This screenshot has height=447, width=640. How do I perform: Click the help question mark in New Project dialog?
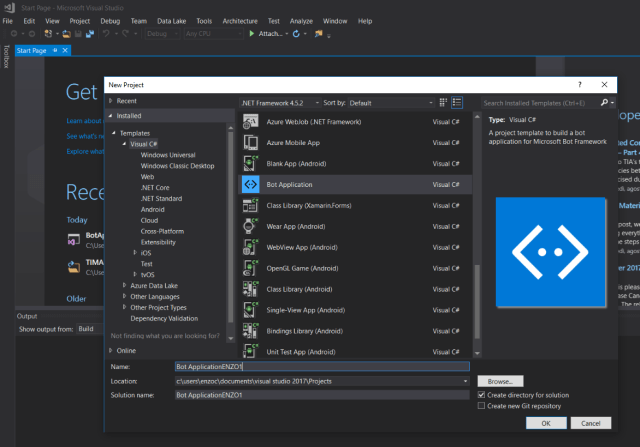click(x=580, y=85)
